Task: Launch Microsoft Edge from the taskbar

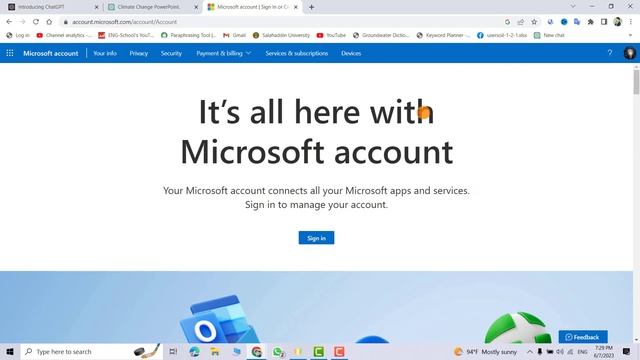Action: tap(195, 351)
